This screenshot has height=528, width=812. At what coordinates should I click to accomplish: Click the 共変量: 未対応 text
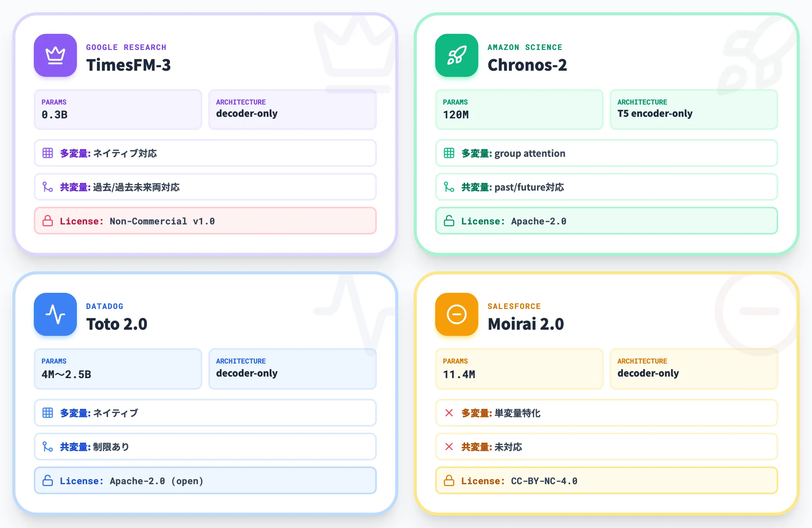(x=492, y=447)
